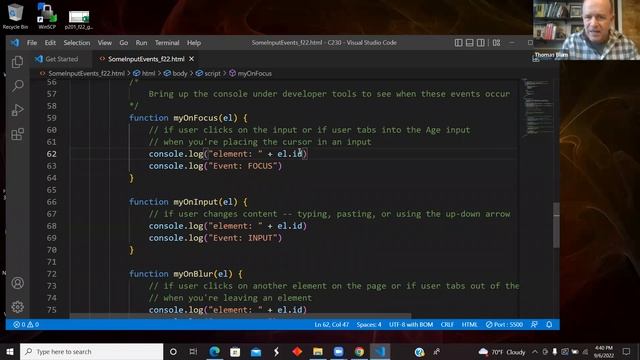
Task: Click the taskbar "Type here to search" box
Action: pos(91,351)
